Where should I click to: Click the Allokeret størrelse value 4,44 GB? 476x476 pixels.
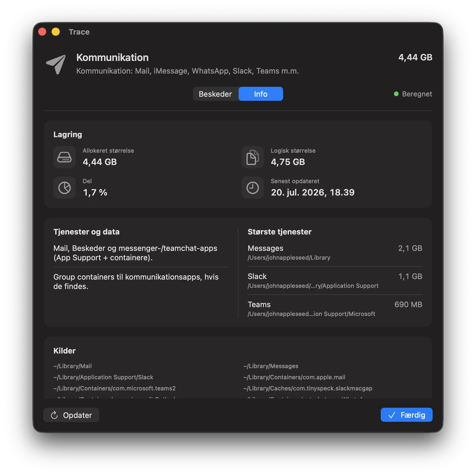pyautogui.click(x=100, y=162)
